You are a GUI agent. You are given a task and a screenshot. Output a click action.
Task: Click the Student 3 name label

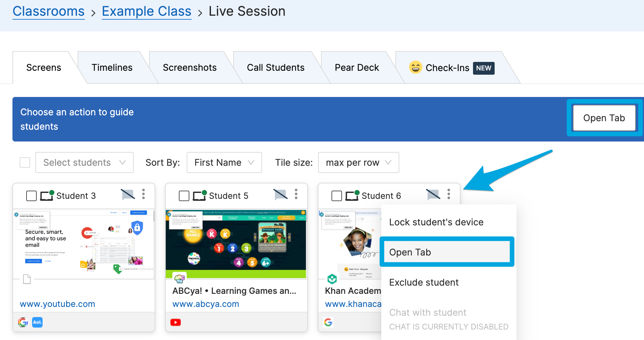click(x=76, y=196)
